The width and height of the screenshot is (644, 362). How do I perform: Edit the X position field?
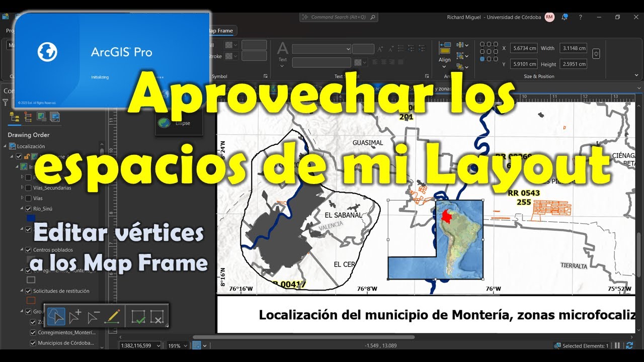tap(523, 48)
